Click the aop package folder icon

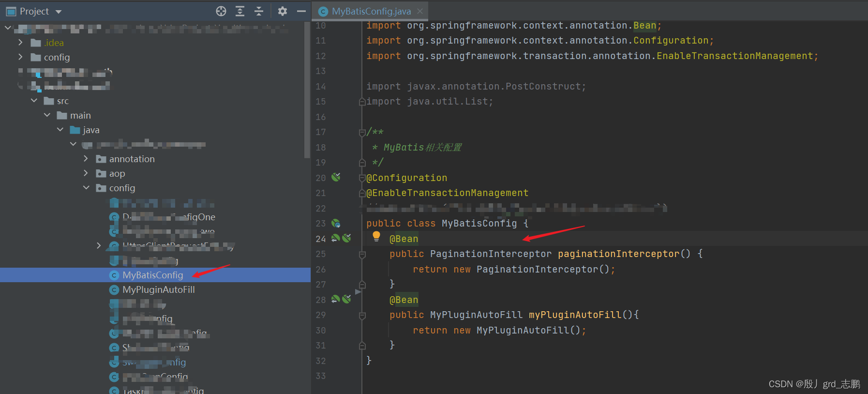tap(101, 173)
